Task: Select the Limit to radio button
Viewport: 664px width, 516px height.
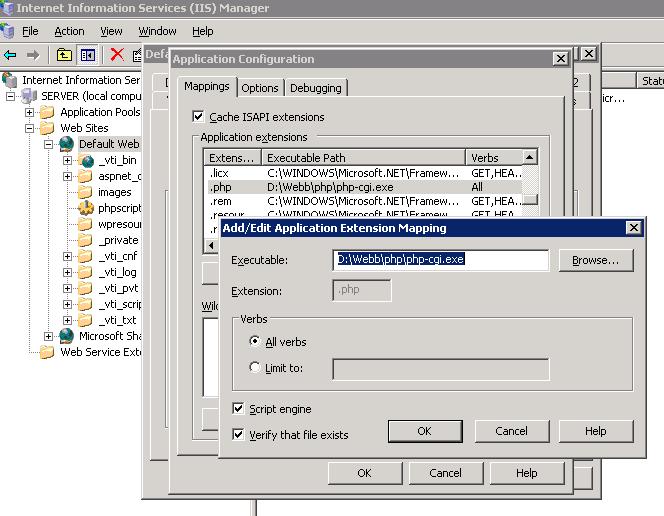Action: point(255,367)
